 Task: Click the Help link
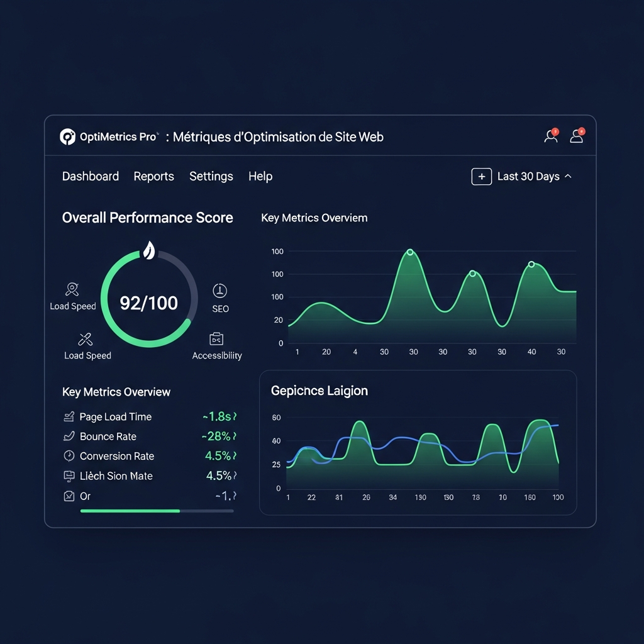[260, 177]
